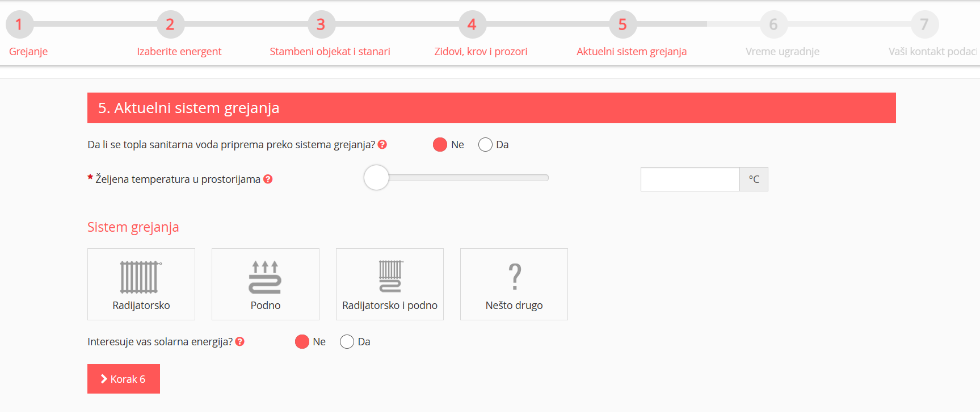Image resolution: width=980 pixels, height=418 pixels.
Task: Open Zidovi, krov i prozori step
Action: point(481,52)
